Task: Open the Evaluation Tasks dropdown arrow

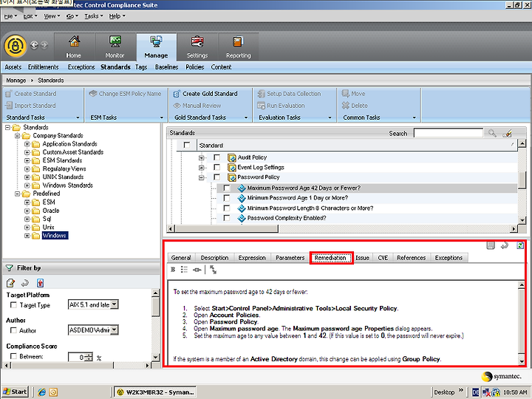Action: [x=330, y=117]
